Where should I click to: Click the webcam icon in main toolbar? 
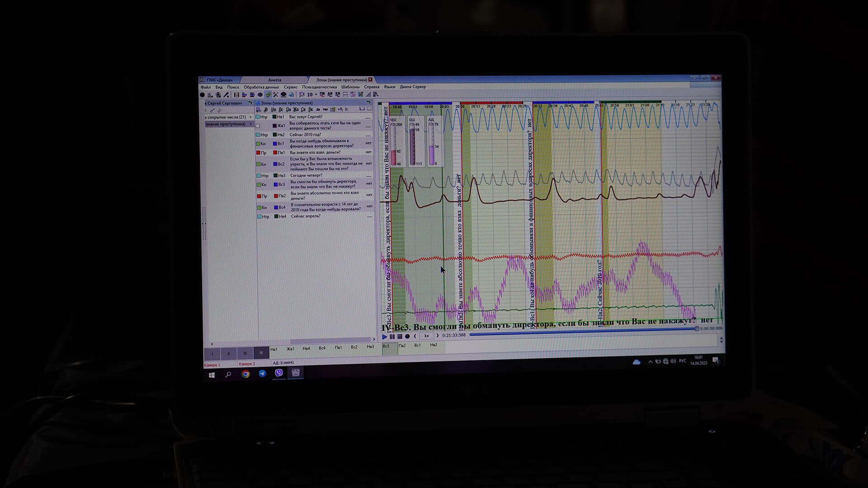tap(218, 95)
